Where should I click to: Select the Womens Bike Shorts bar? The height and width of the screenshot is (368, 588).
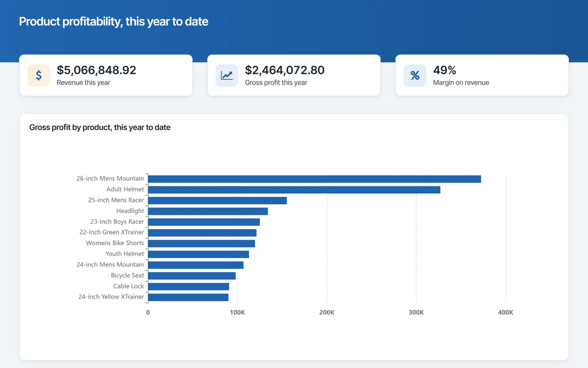coord(202,243)
